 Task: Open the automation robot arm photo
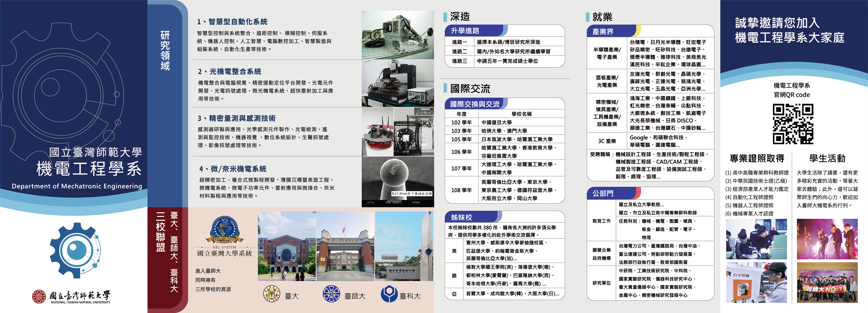click(398, 35)
